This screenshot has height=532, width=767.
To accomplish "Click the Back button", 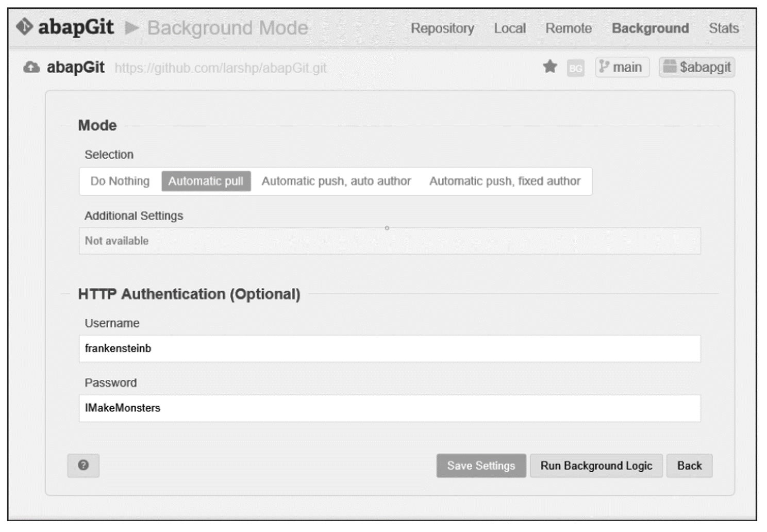I will point(689,465).
